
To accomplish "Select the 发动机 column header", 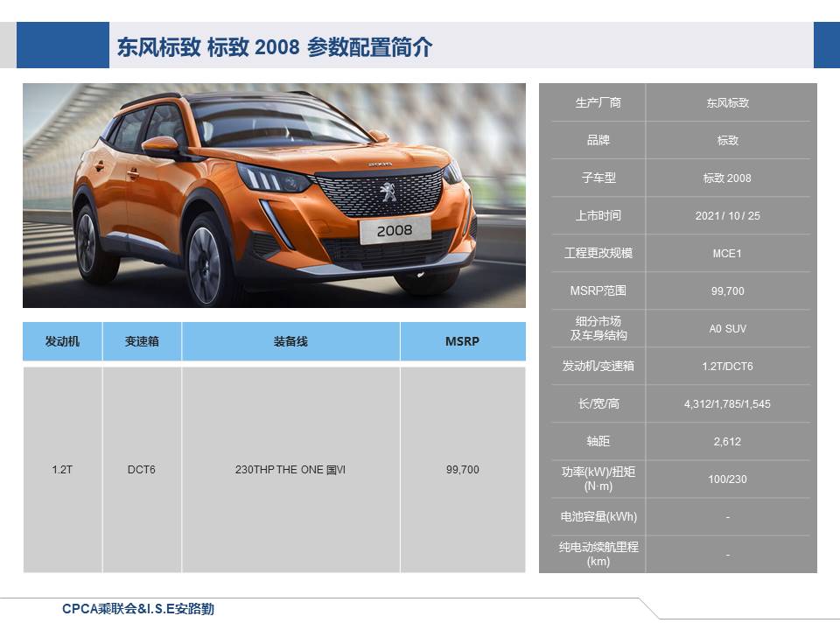I will [62, 341].
